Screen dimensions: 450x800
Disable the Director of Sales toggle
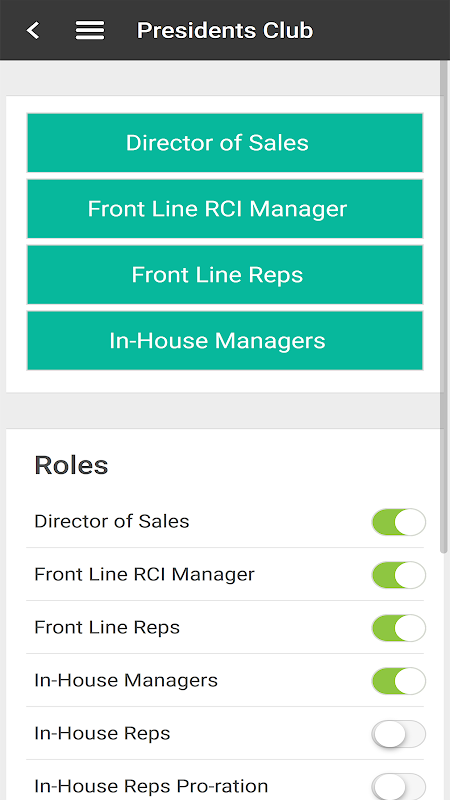[x=398, y=522]
